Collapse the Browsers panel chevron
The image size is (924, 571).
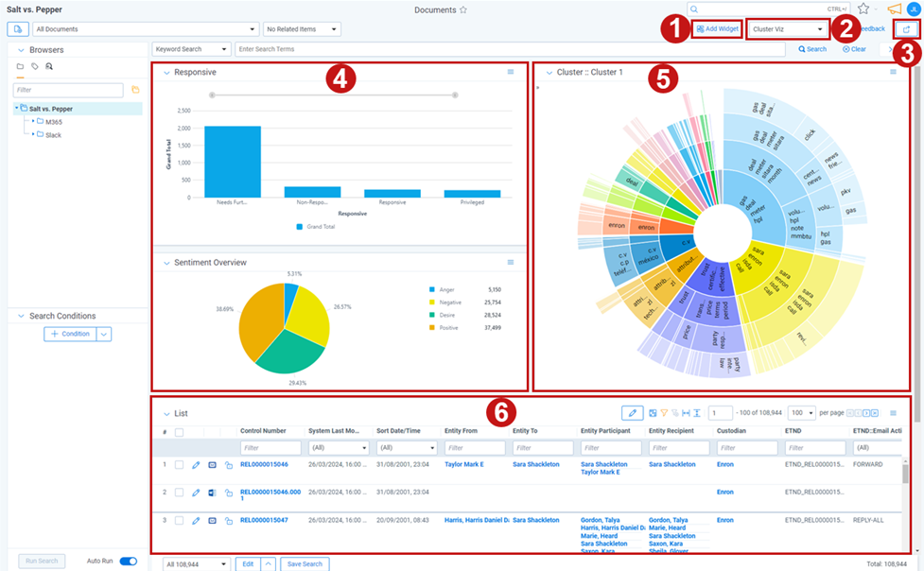(21, 50)
